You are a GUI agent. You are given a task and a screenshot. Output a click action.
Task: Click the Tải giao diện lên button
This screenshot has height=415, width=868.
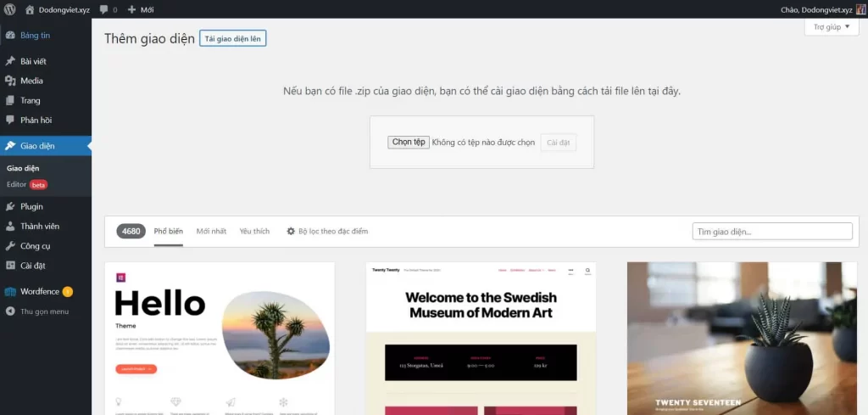232,39
